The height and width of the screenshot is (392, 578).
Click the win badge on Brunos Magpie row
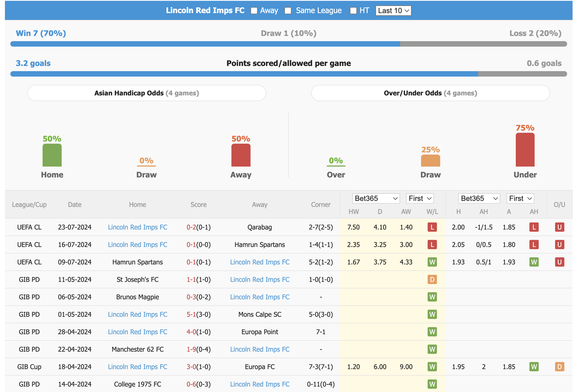click(432, 297)
